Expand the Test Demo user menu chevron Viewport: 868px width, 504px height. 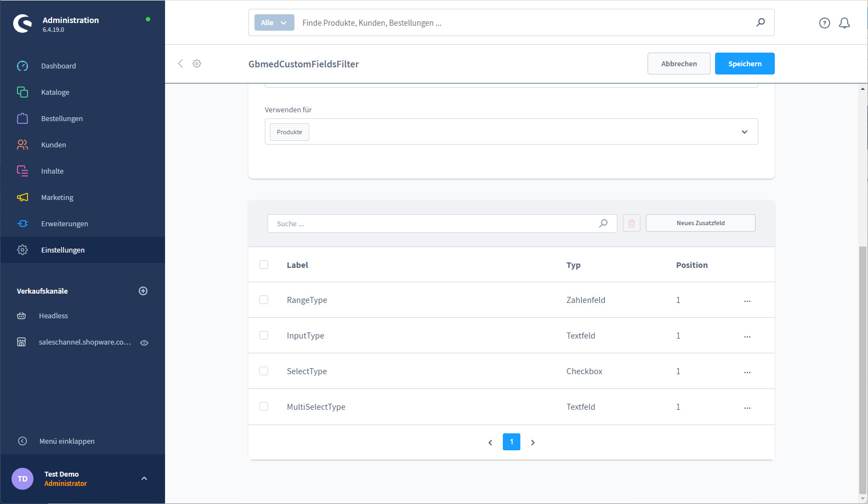(x=144, y=478)
